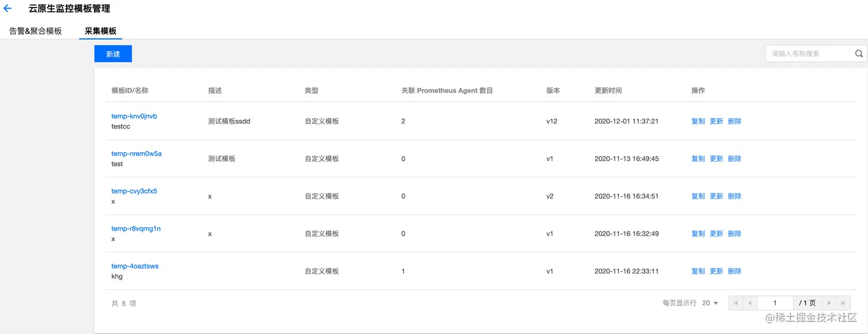Click 删除 for temp-cvy3cfx5 row
Image resolution: width=868 pixels, height=334 pixels.
click(x=735, y=196)
